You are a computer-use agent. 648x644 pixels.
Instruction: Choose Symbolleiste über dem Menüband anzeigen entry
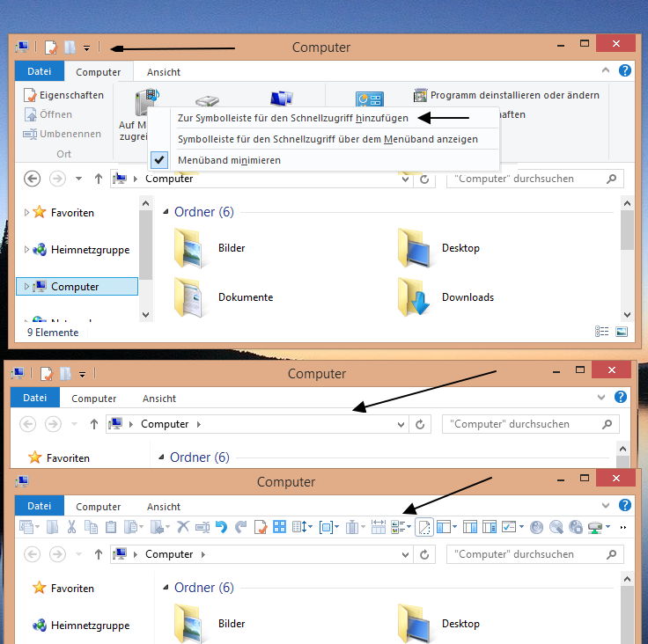click(x=328, y=139)
